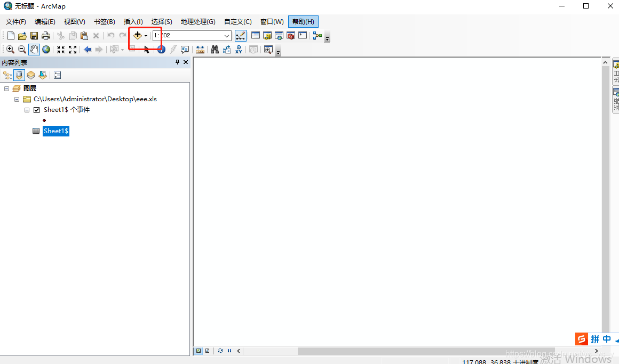Select the Zoom In tool
619x364 pixels.
point(10,49)
